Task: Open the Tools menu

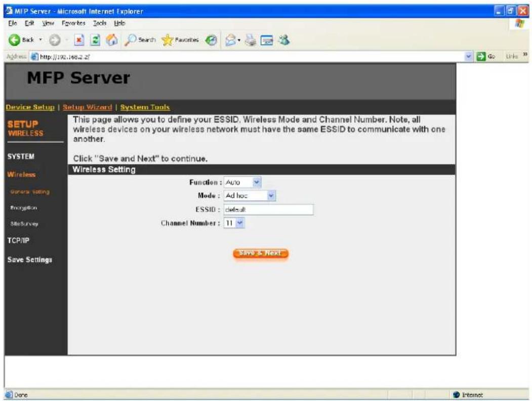Action: point(100,23)
